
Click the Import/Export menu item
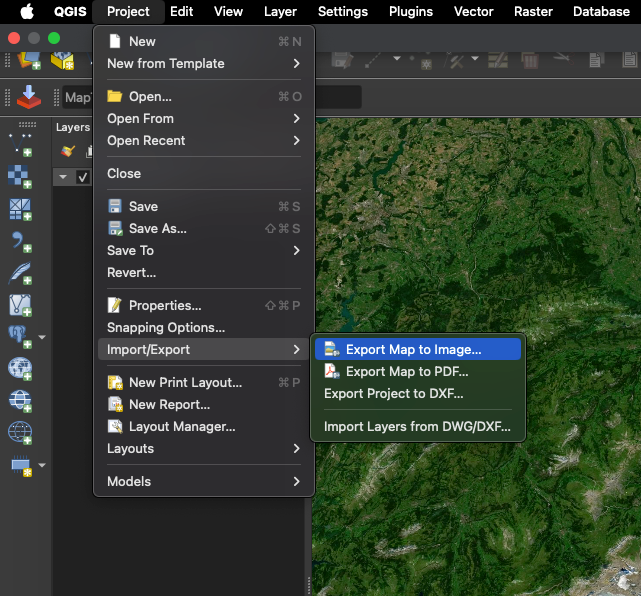pos(204,350)
